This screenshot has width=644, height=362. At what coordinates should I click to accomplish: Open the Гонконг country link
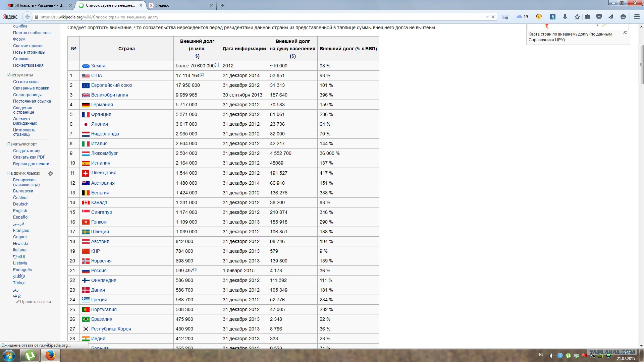(x=100, y=222)
